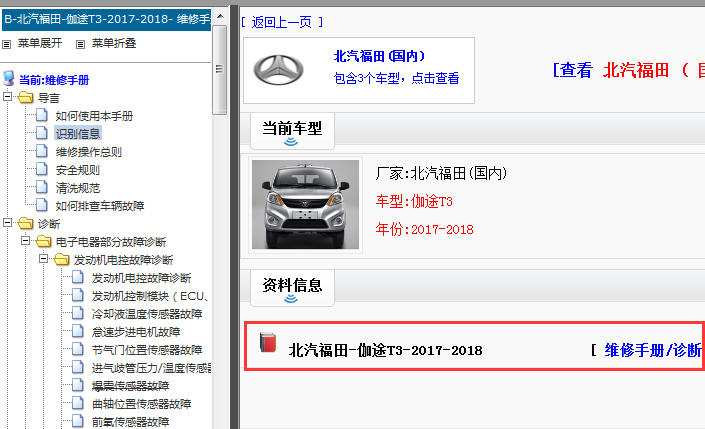Click the 电子电器部分故障诊断 folder icon

click(44, 241)
